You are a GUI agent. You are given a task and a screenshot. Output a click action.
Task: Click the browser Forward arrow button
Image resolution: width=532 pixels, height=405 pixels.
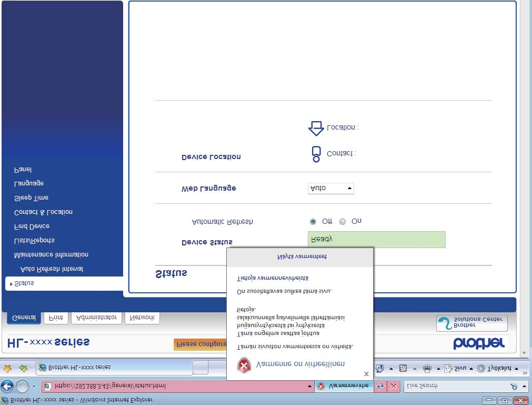[22, 387]
